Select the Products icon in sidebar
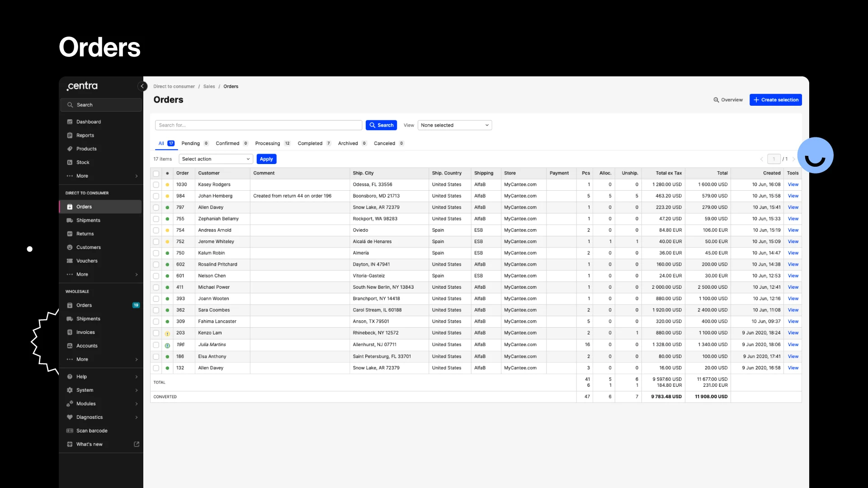Image resolution: width=868 pixels, height=488 pixels. pyautogui.click(x=70, y=149)
